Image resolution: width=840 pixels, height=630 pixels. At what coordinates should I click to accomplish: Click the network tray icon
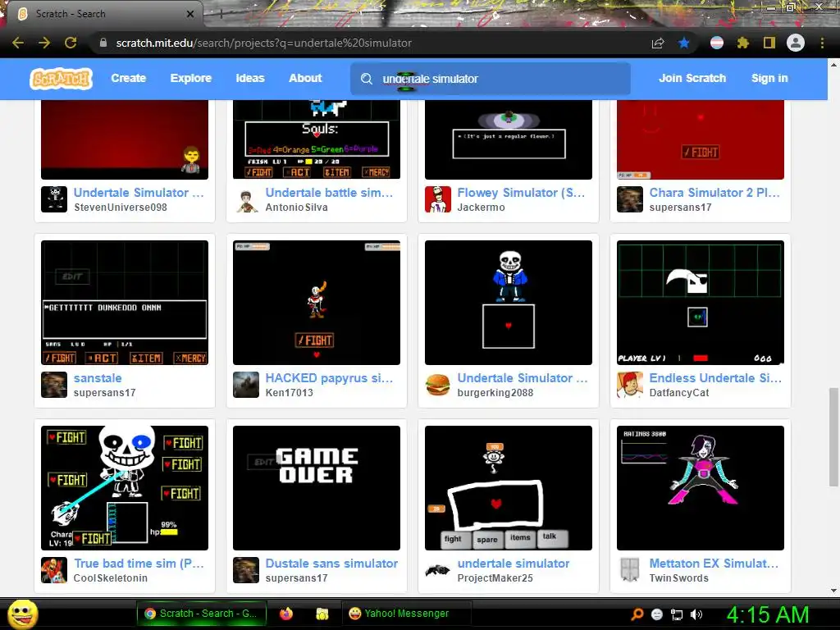point(677,614)
